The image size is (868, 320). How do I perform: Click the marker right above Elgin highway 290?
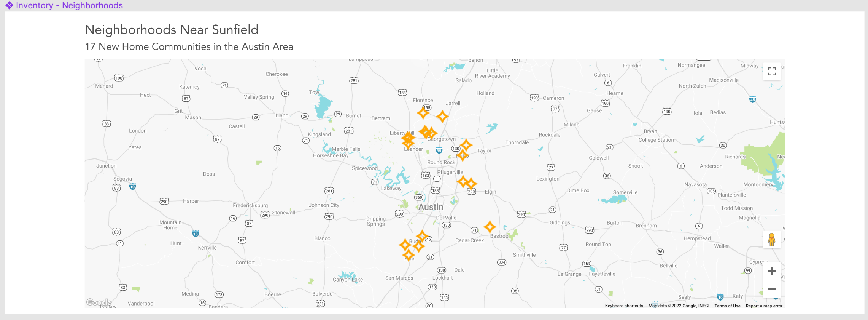click(x=471, y=184)
